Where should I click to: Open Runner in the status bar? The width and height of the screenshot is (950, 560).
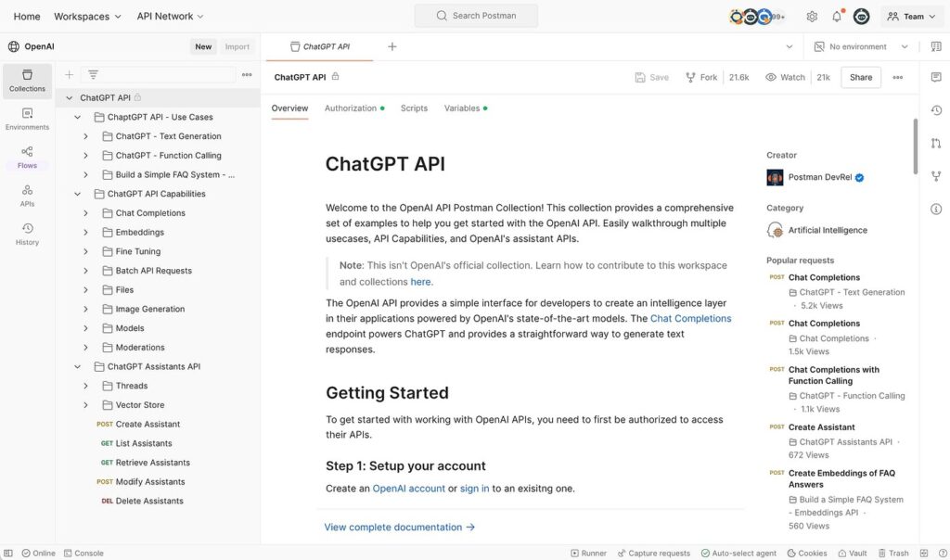click(x=588, y=554)
